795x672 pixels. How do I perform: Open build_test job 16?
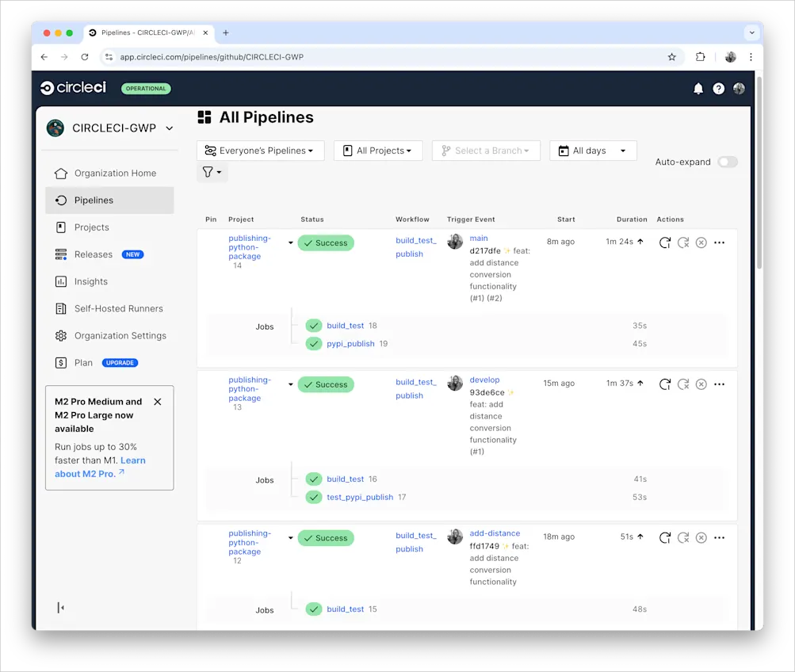click(x=346, y=479)
